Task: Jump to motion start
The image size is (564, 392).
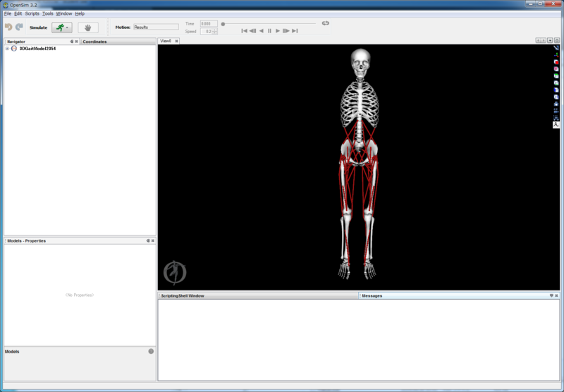Action: click(x=244, y=31)
